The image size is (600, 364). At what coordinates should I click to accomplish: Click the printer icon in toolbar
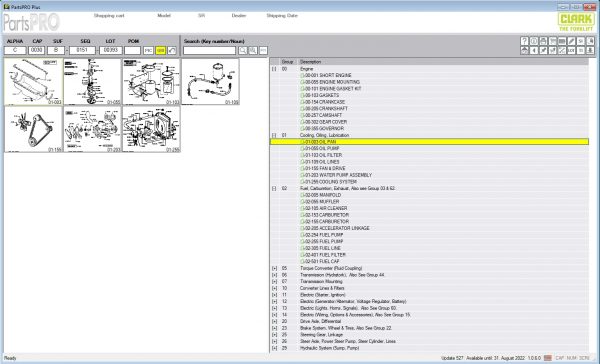coord(543,41)
